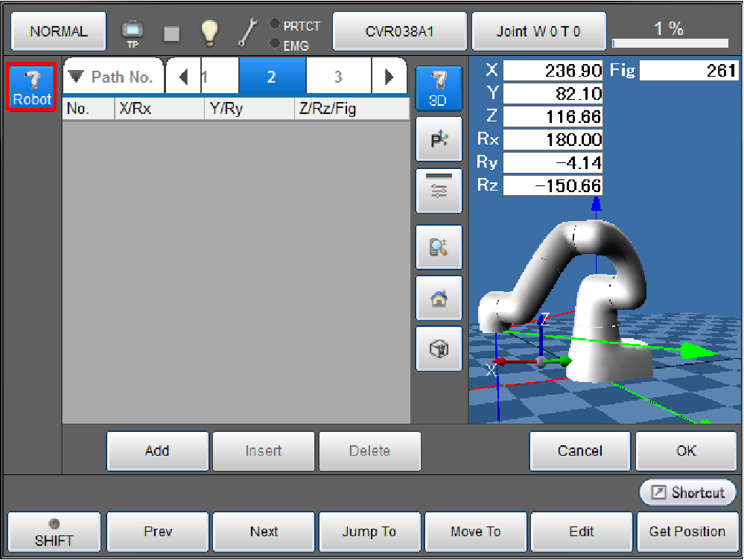The height and width of the screenshot is (560, 744).
Task: Click the TP teach pendant icon
Action: [x=132, y=32]
